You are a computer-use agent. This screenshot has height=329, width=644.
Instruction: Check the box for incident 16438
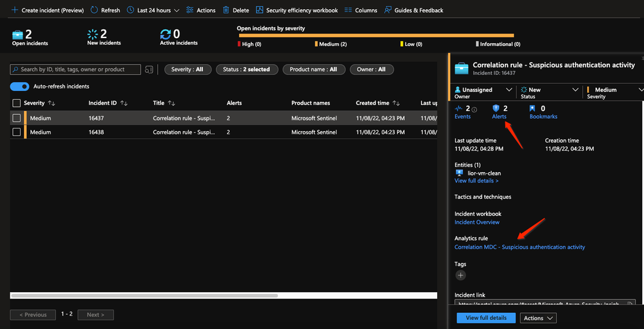pyautogui.click(x=16, y=132)
